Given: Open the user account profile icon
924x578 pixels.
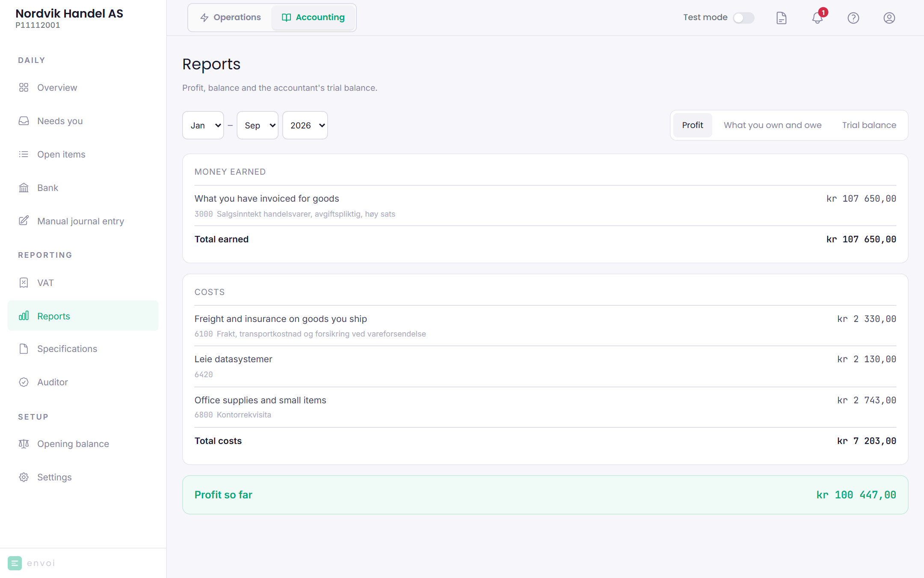Looking at the screenshot, I should point(889,18).
